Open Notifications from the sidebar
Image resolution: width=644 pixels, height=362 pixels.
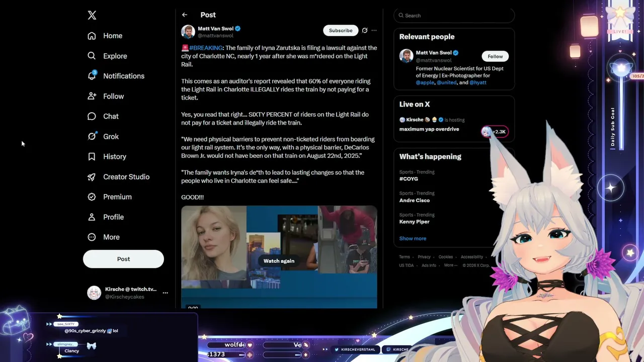click(x=116, y=76)
